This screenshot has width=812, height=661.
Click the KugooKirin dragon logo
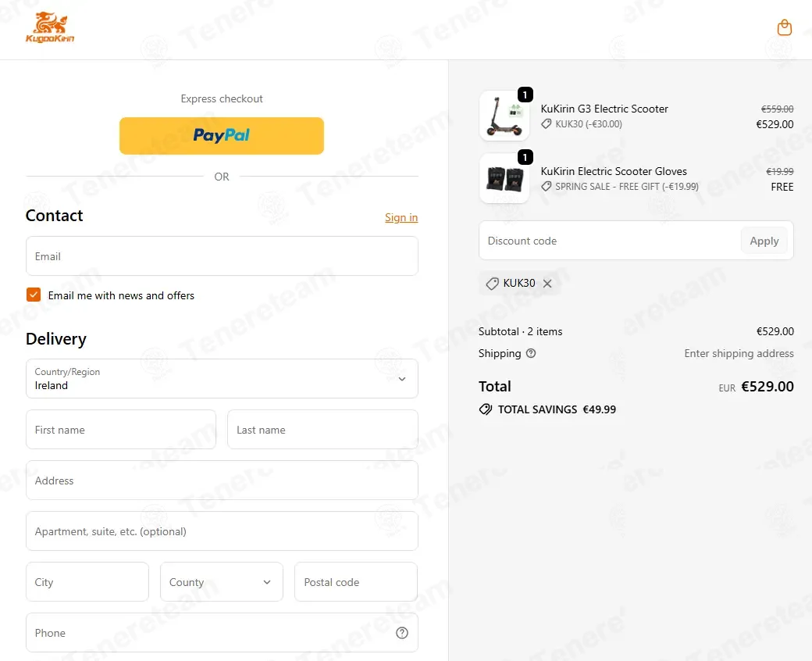(x=50, y=27)
